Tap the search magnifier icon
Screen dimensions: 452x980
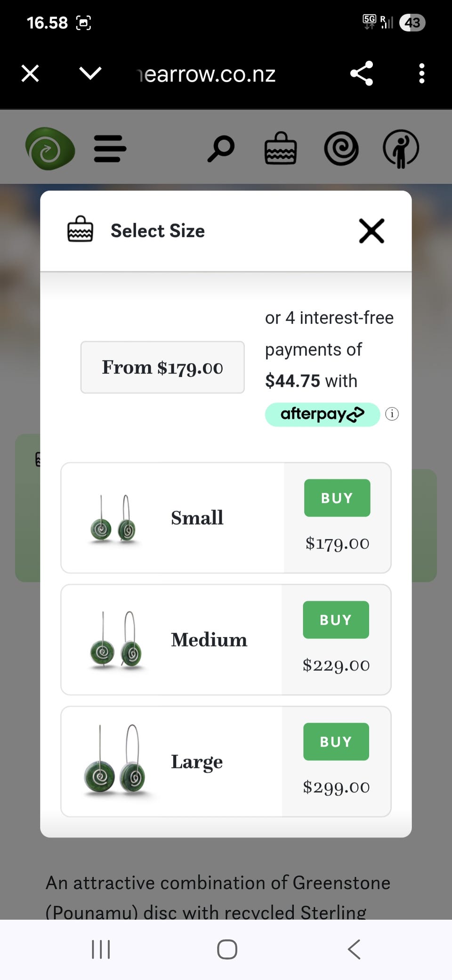pos(221,148)
